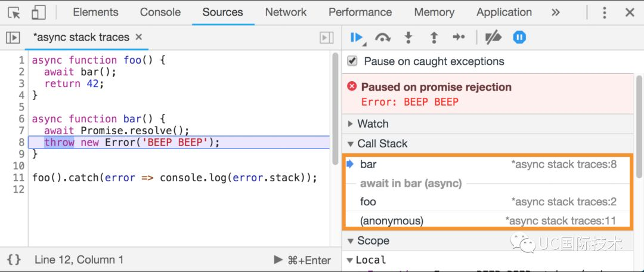Open source link *async stack traces:11
Image resolution: width=644 pixels, height=272 pixels.
(561, 221)
